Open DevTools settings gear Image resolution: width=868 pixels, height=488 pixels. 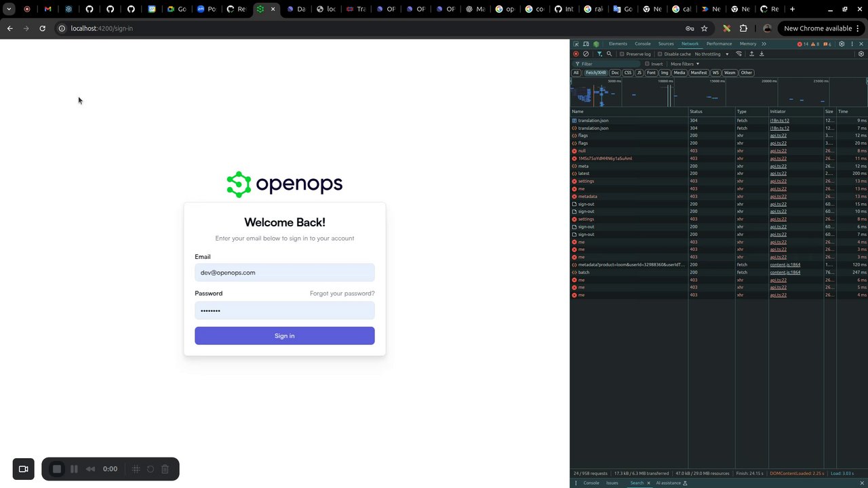pyautogui.click(x=842, y=43)
